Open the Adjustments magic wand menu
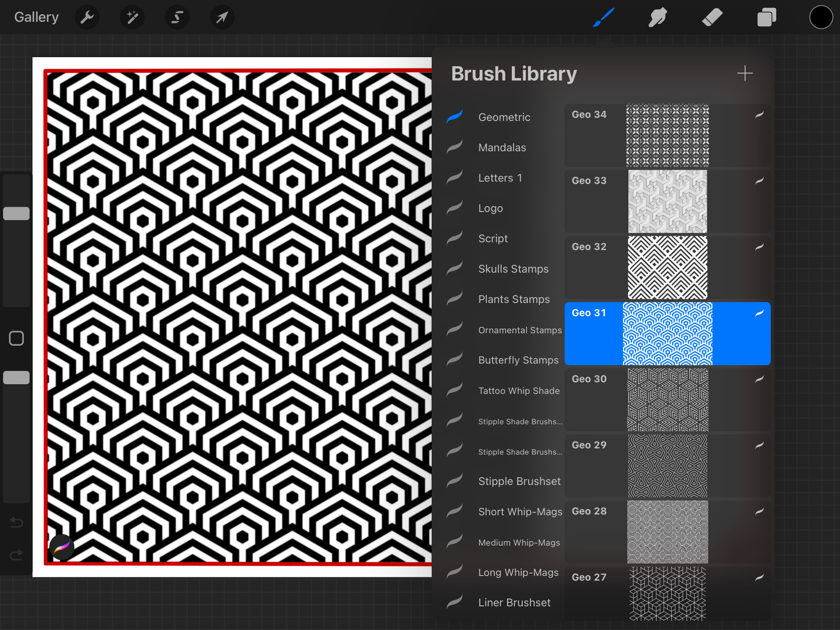 pyautogui.click(x=132, y=17)
